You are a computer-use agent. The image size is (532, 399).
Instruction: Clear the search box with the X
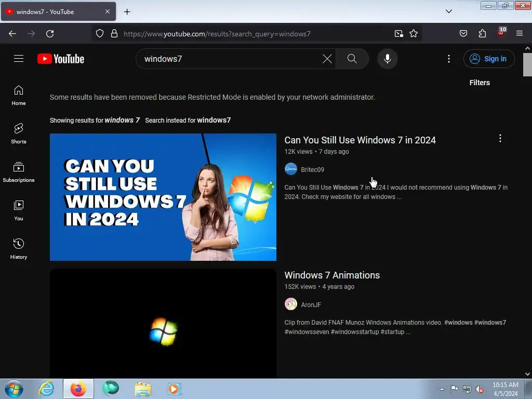(x=327, y=59)
